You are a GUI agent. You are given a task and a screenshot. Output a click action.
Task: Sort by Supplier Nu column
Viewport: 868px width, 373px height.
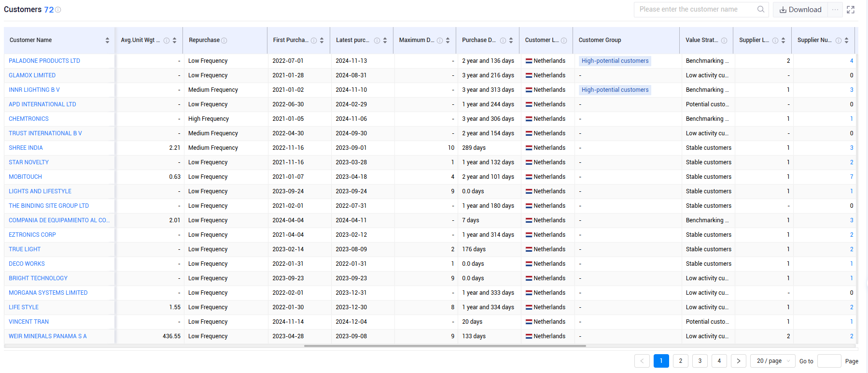click(x=846, y=41)
